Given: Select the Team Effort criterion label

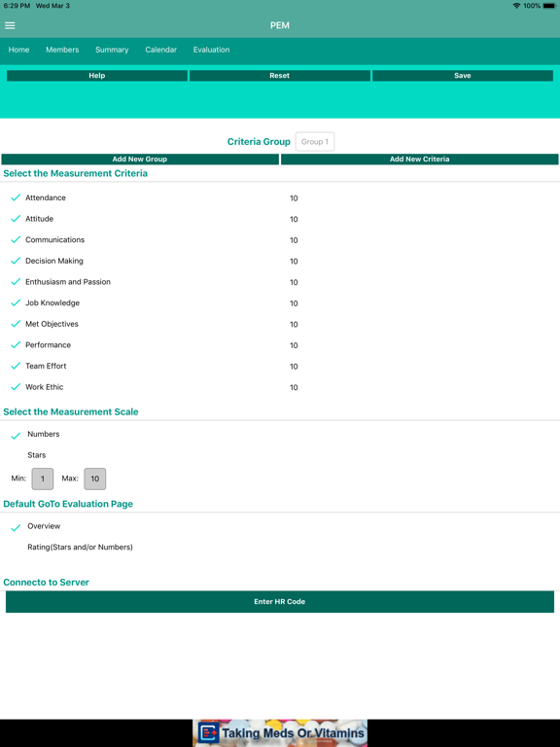Looking at the screenshot, I should [x=46, y=366].
